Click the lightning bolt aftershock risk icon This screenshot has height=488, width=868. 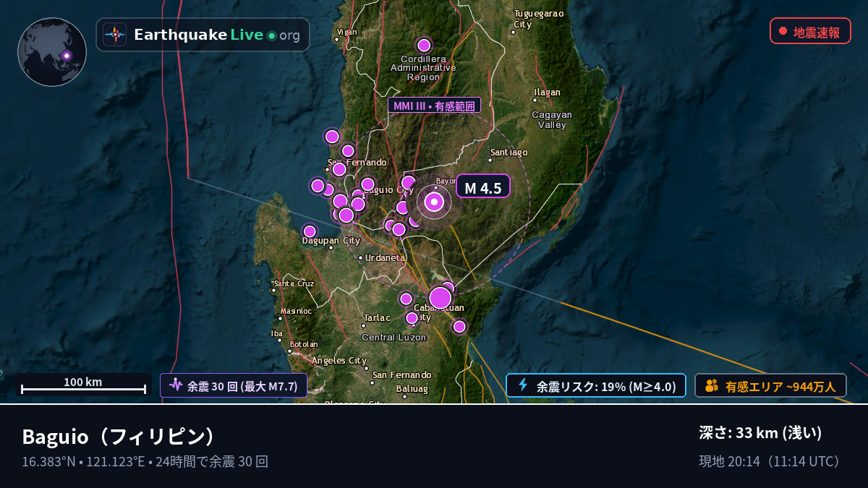pos(523,385)
